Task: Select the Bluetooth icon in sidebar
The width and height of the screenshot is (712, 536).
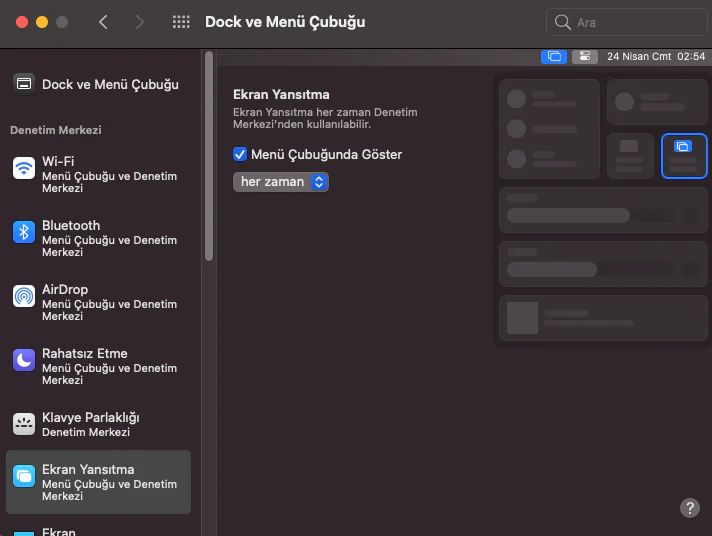Action: click(x=24, y=232)
